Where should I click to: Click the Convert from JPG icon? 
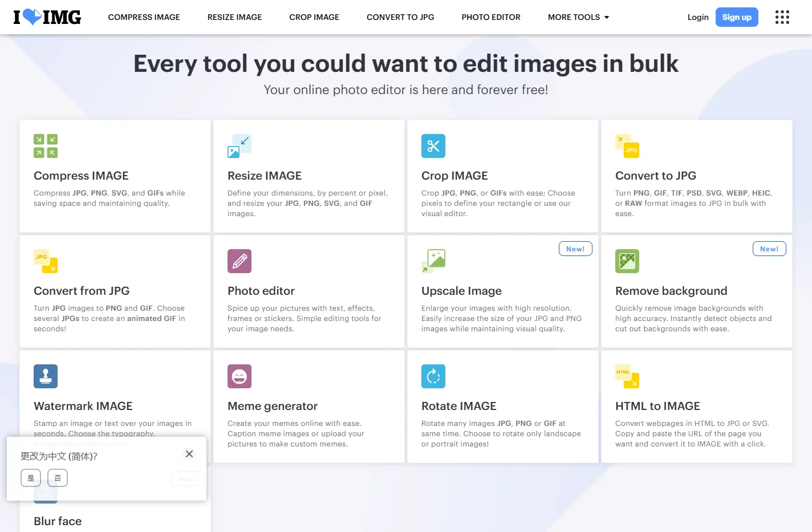coord(46,261)
